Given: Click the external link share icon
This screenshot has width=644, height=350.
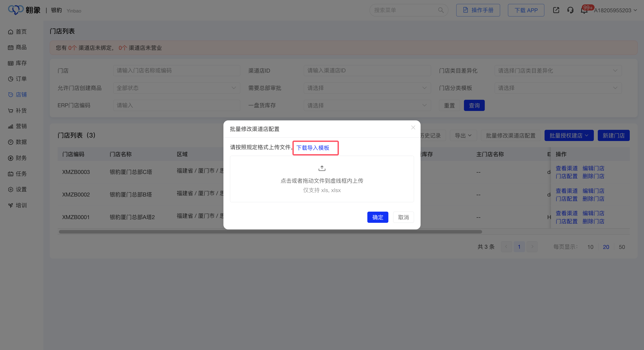Looking at the screenshot, I should [x=556, y=10].
